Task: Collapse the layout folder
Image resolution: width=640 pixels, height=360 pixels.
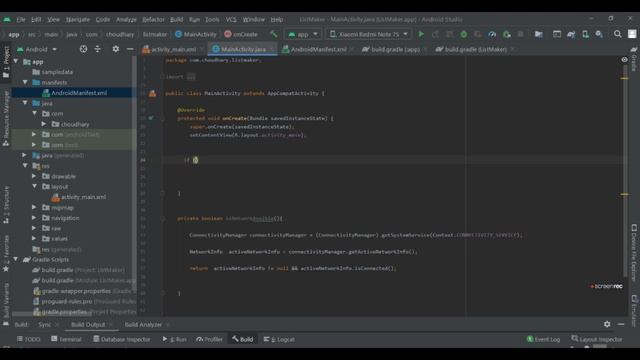Action: 35,187
